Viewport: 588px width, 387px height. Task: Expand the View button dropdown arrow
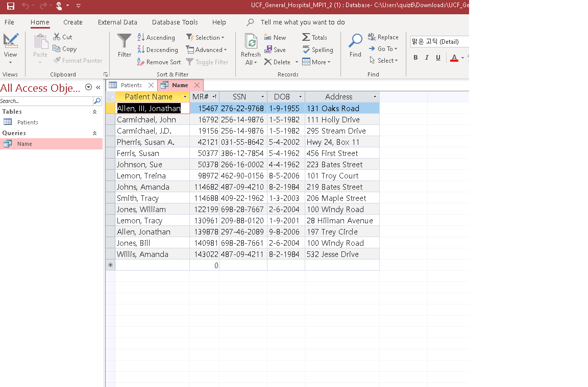point(11,63)
